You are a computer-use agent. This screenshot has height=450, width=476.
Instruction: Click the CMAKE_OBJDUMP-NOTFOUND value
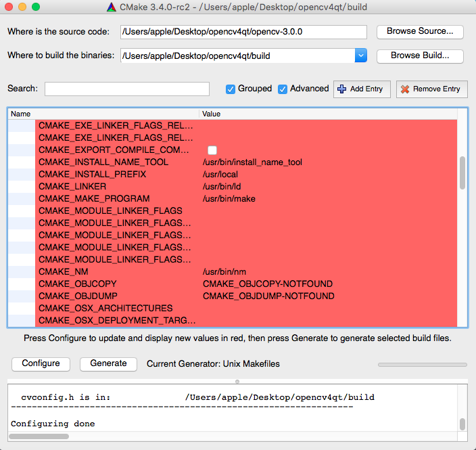click(x=268, y=296)
